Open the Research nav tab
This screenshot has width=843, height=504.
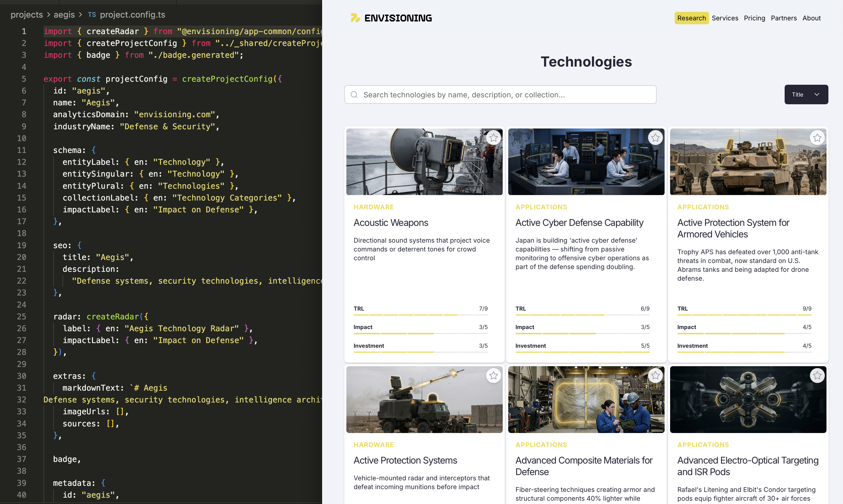(x=691, y=18)
